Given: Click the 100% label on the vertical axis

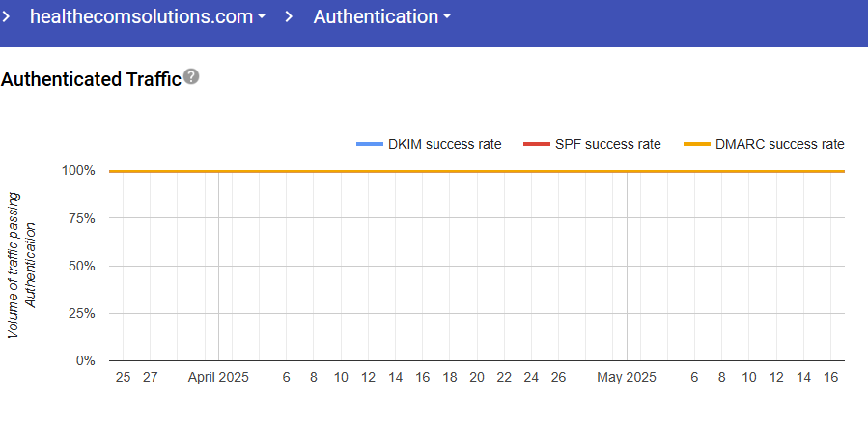Looking at the screenshot, I should (x=78, y=171).
